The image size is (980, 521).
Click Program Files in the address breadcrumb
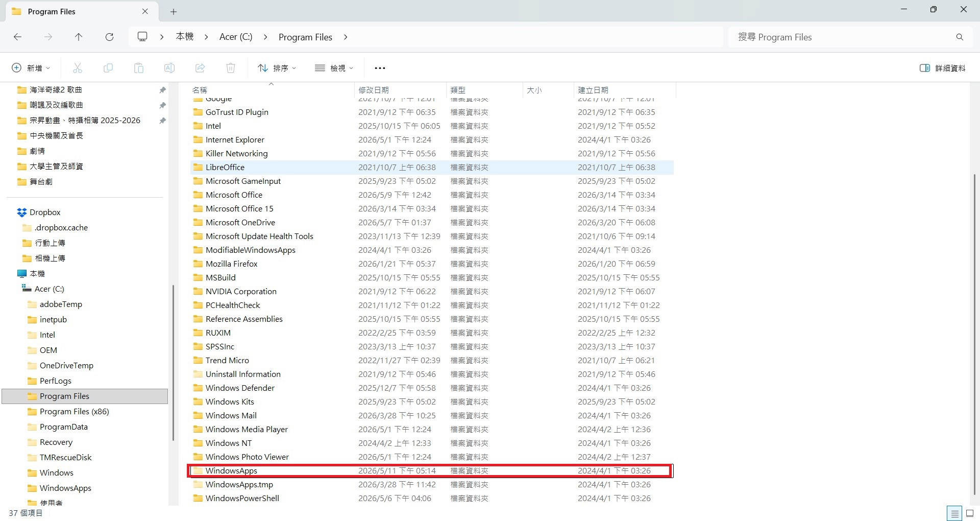305,37
